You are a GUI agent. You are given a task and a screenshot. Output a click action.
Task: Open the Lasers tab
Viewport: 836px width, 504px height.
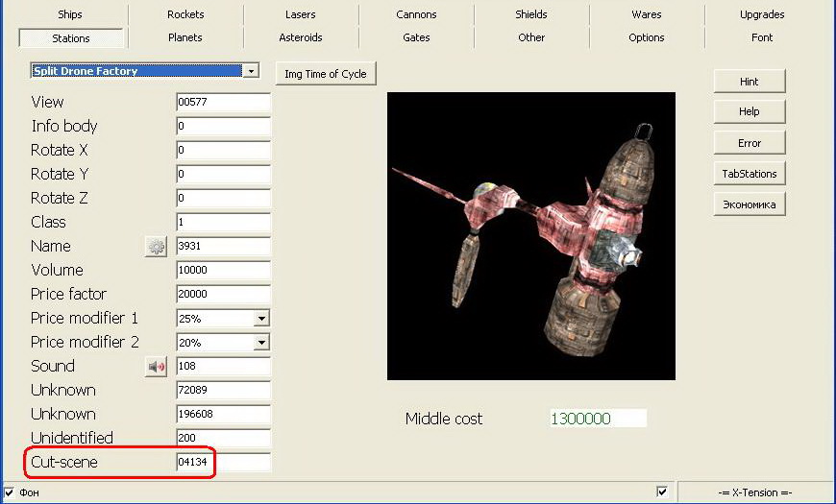(301, 14)
